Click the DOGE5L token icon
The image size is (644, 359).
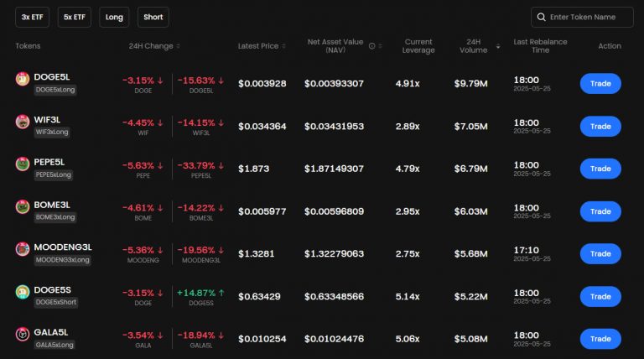(23, 79)
